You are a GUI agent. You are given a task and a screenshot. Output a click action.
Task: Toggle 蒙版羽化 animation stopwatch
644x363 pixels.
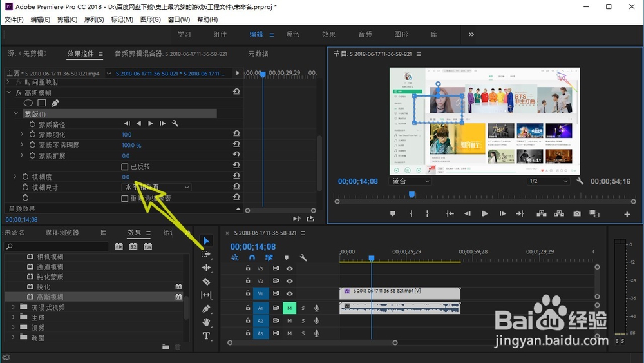click(x=32, y=134)
